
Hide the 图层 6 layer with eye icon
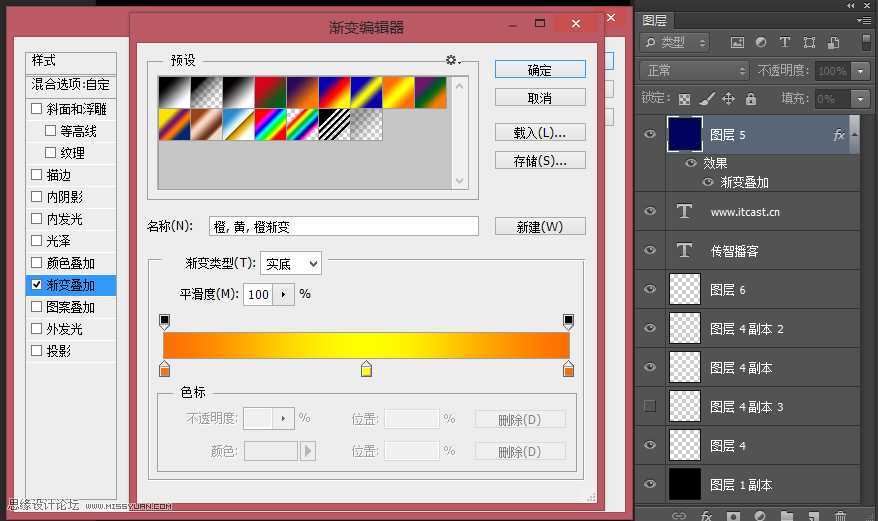click(650, 289)
